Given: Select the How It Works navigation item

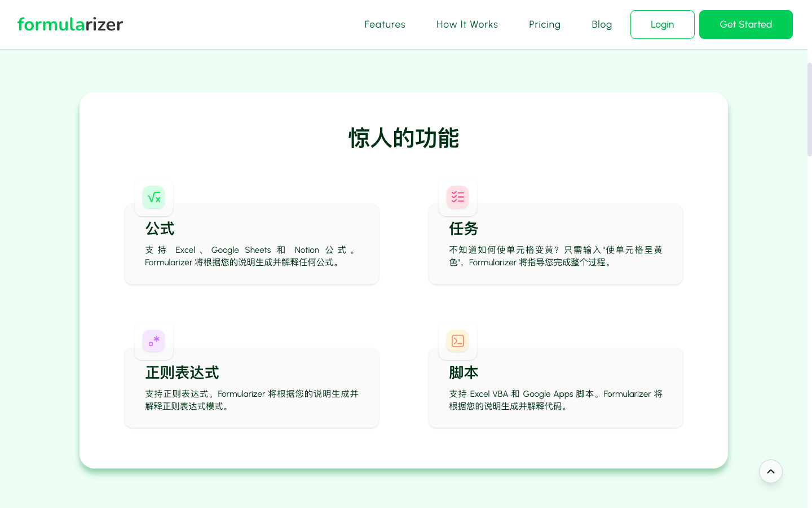Looking at the screenshot, I should click(x=467, y=24).
